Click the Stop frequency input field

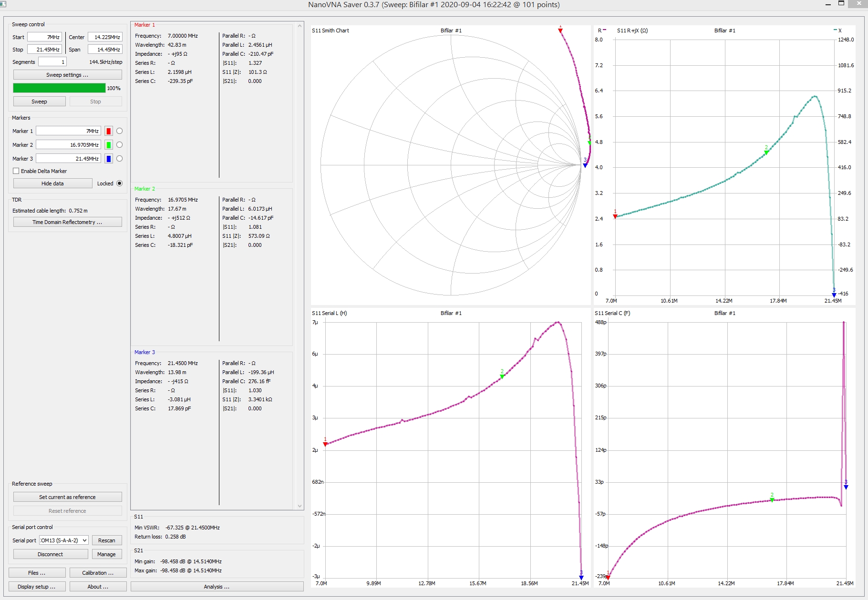pos(44,50)
